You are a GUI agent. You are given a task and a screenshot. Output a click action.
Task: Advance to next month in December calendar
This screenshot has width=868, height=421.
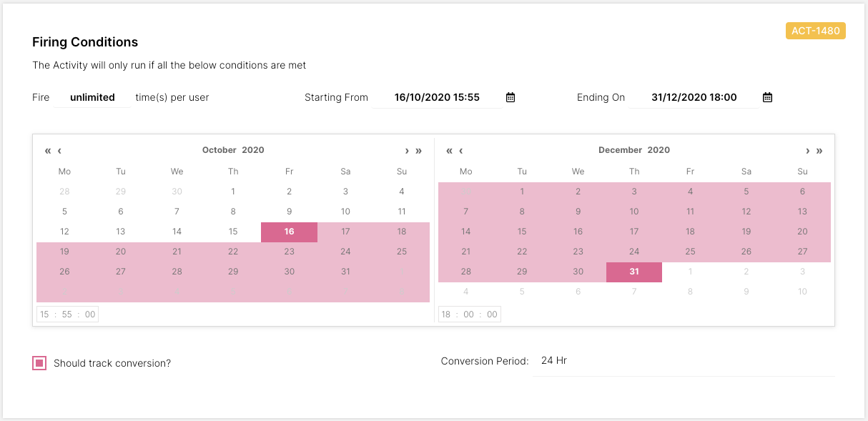(x=808, y=151)
